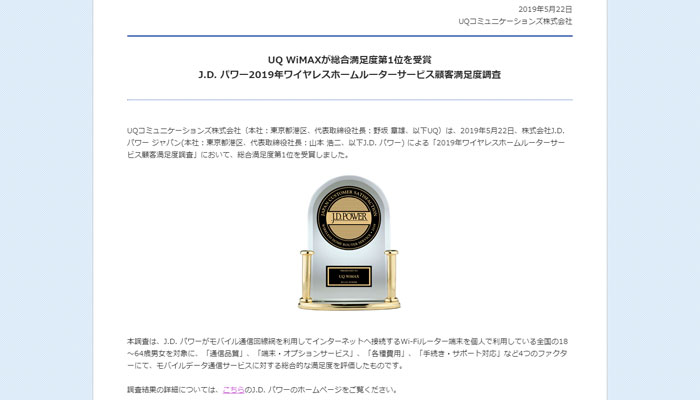
Task: Click the headline line J.D. パワー2019年ワイヤレスホームルーターサービス顧客満足度調査
Action: pyautogui.click(x=350, y=75)
